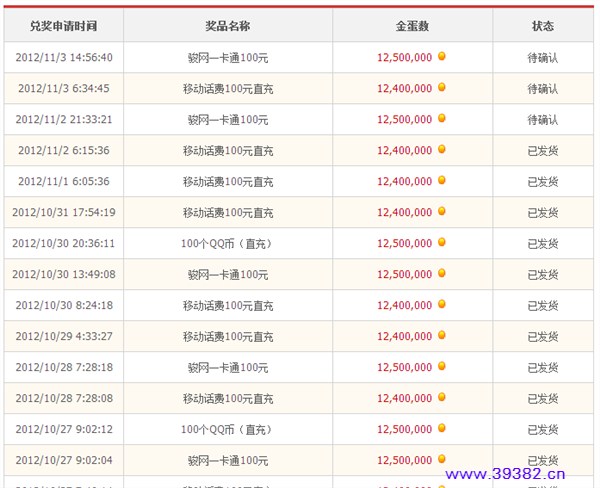The height and width of the screenshot is (488, 600).
Task: Select the date 2012/11/2 21:33:21
Action: click(64, 119)
